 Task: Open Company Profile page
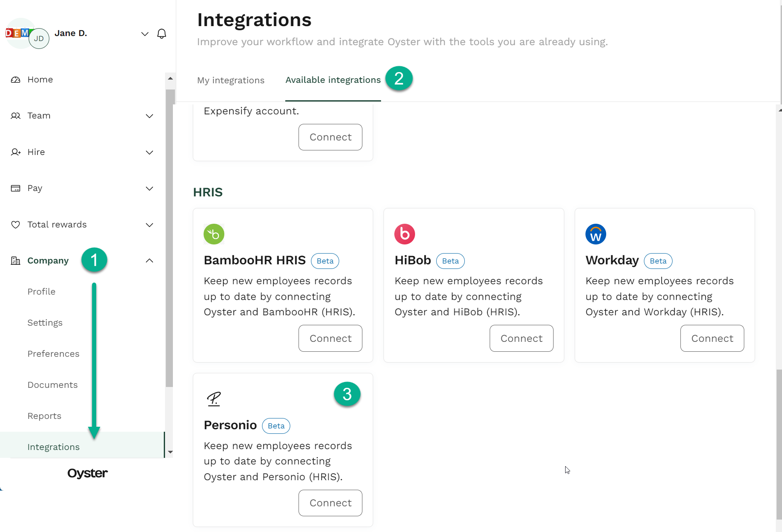(41, 292)
